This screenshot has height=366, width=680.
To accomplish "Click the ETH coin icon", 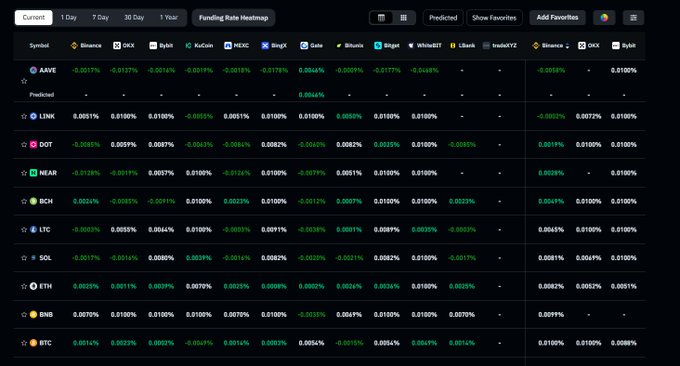I will (33, 286).
